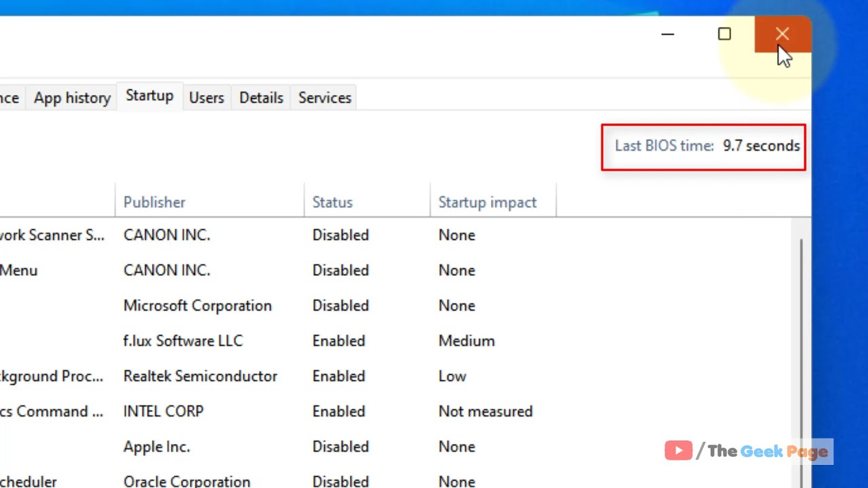Click Disabled status in Apple Inc. row

340,447
